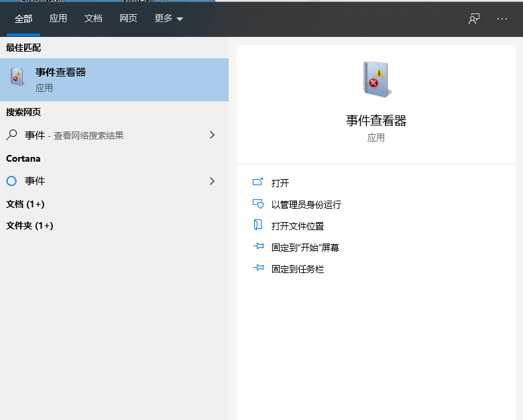Choose 打开文件位置
The image size is (523, 420).
click(x=298, y=226)
